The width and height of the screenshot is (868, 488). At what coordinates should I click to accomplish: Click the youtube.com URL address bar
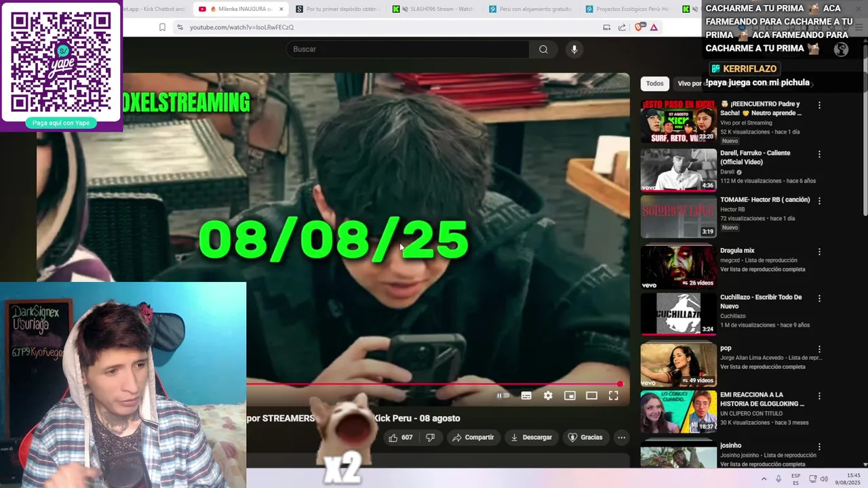241,27
